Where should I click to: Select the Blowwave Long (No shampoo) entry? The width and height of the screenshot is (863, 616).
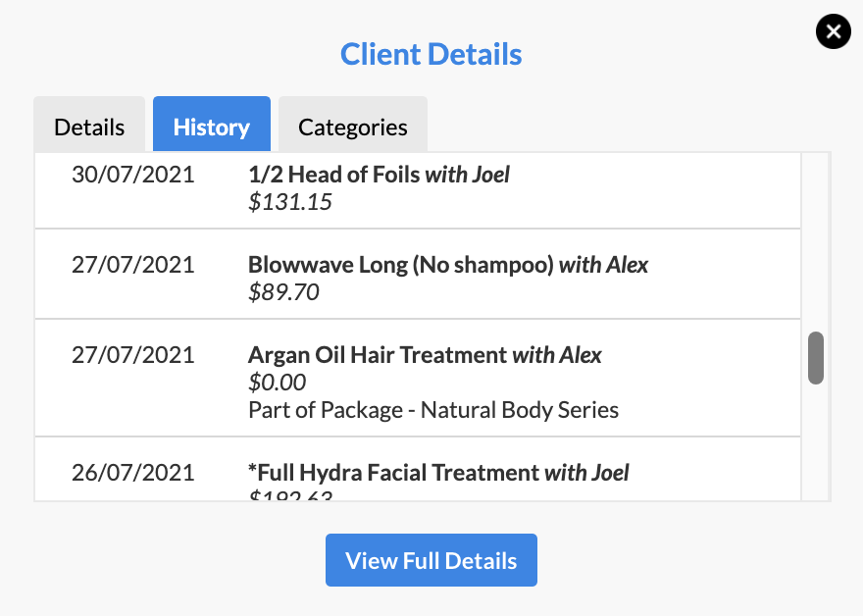coord(417,274)
